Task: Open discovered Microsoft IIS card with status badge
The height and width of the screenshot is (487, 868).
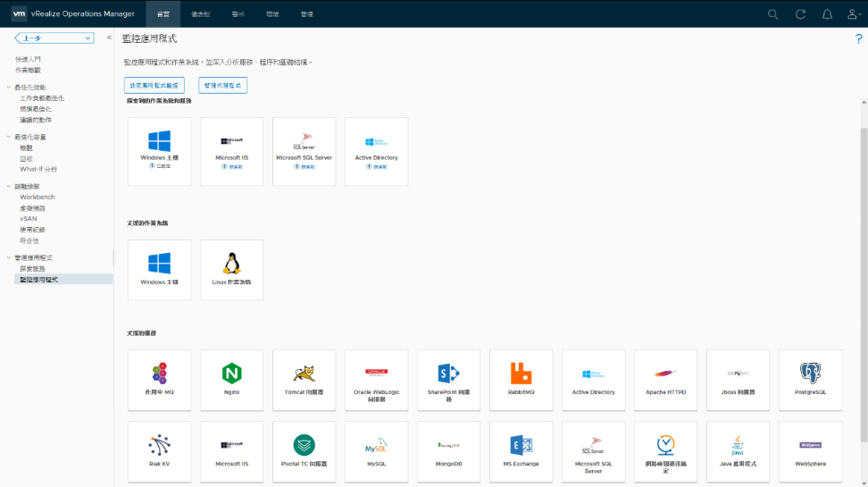Action: [231, 151]
